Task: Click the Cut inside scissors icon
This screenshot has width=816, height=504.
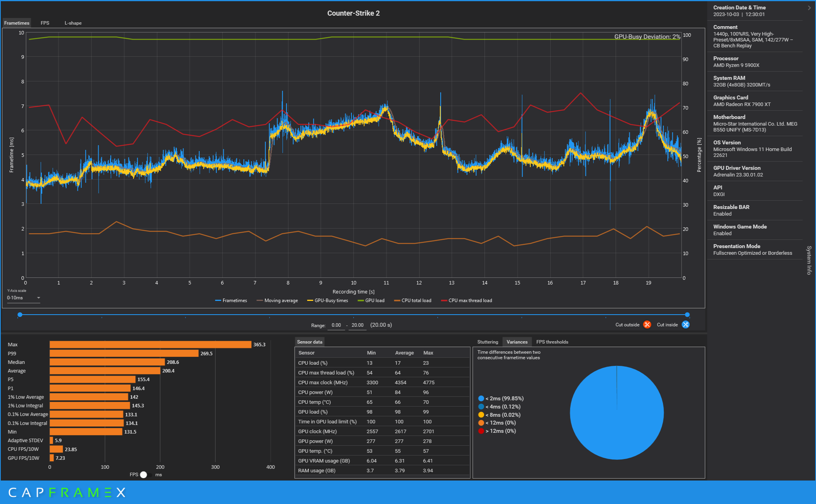Action: (x=685, y=325)
